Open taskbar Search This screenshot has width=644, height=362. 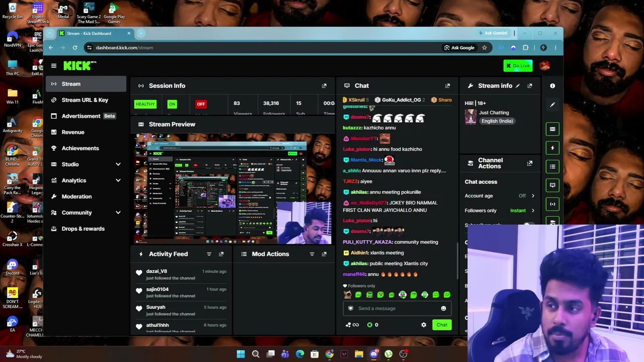click(x=256, y=354)
